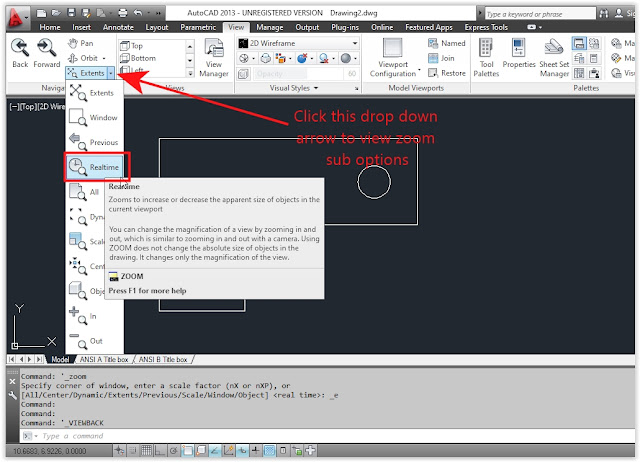Open Viewport Configuration
Screen dimensions: 640x462
tap(393, 58)
